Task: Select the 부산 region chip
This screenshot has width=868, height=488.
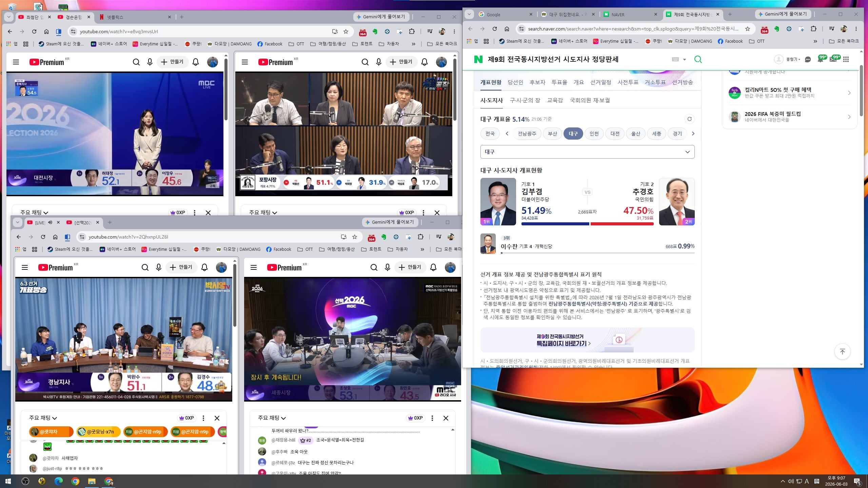Action: point(552,134)
